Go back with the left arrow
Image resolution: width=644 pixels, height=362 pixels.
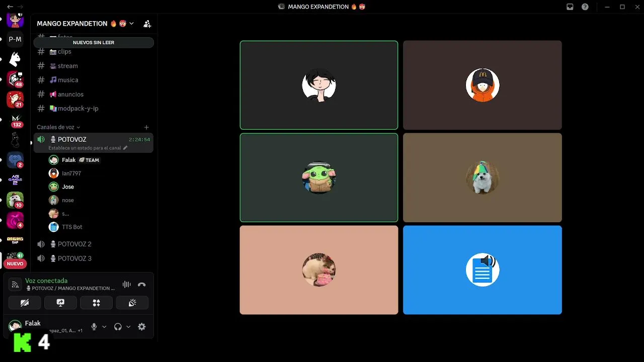10,7
